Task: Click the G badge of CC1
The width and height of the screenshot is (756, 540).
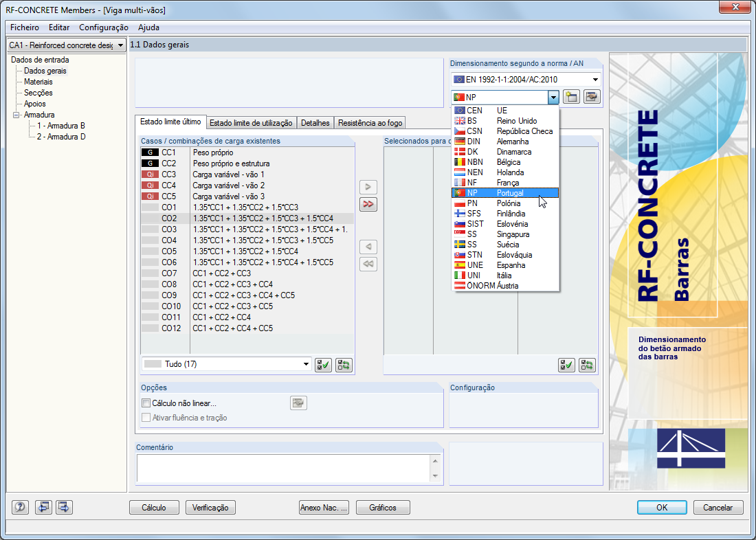Action: [150, 153]
